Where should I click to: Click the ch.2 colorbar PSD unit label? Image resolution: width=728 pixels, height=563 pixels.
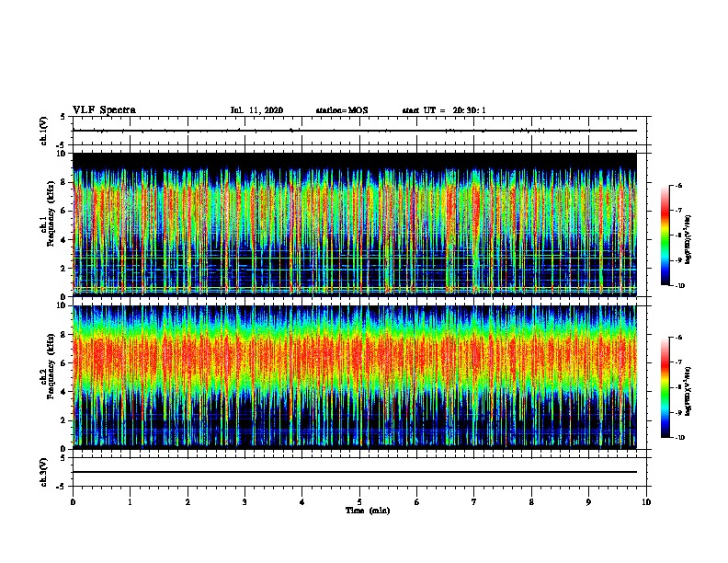[x=688, y=391]
